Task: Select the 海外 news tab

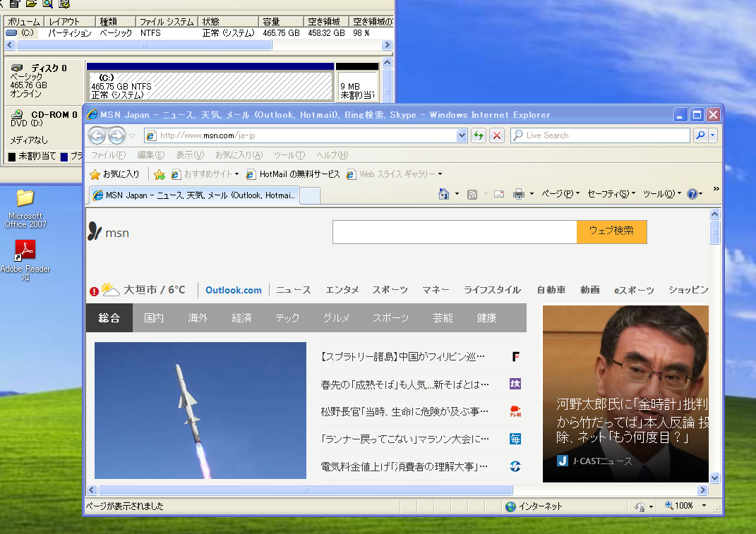Action: (198, 318)
